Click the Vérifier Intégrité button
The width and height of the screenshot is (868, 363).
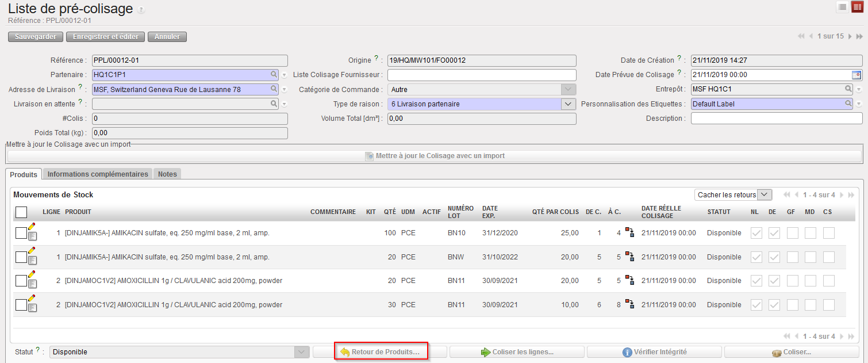655,352
